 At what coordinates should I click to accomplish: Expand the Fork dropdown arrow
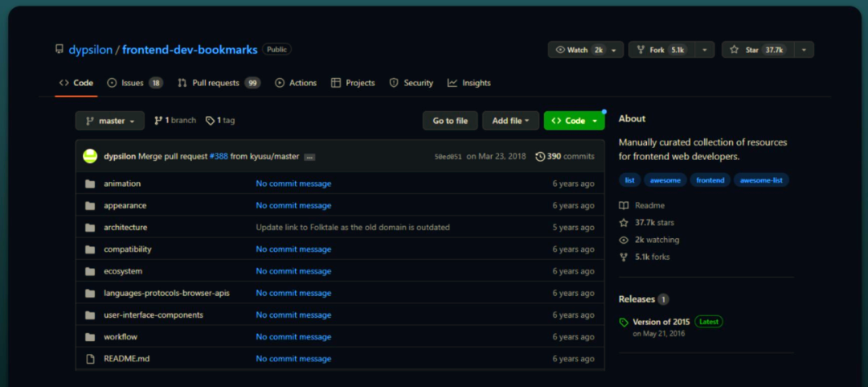705,50
